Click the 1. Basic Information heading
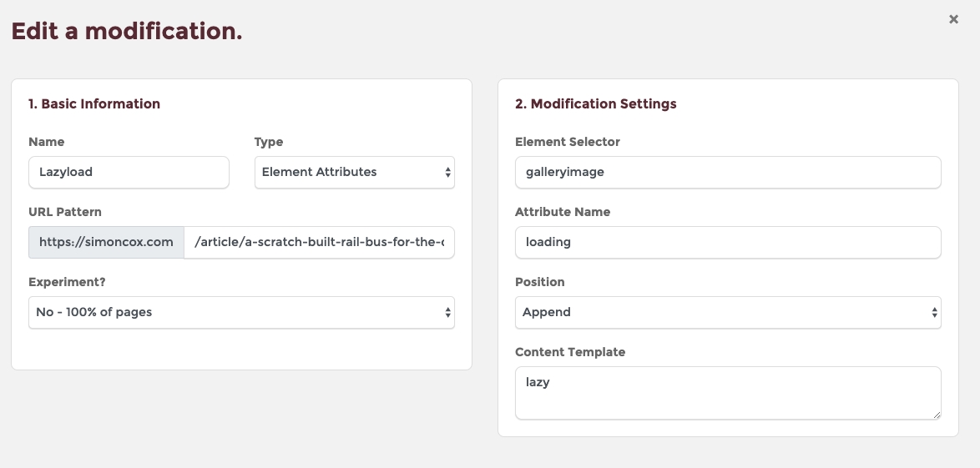Viewport: 980px width, 468px height. tap(94, 104)
